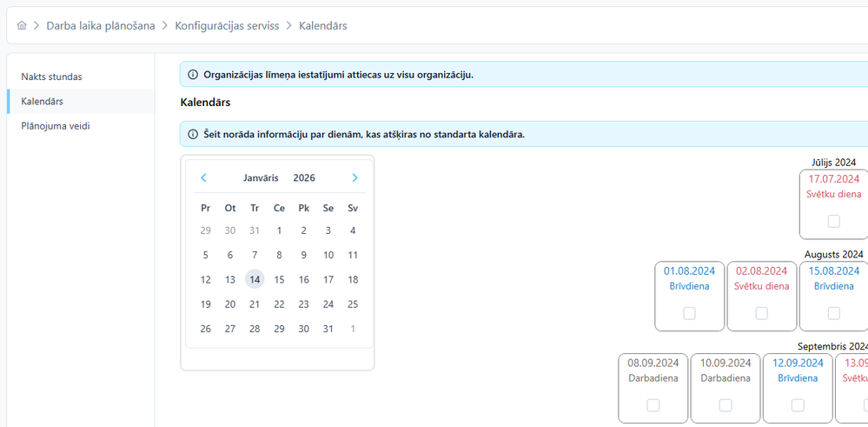Go to previous month in calendar
Screen dimensions: 868x427
[x=203, y=177]
